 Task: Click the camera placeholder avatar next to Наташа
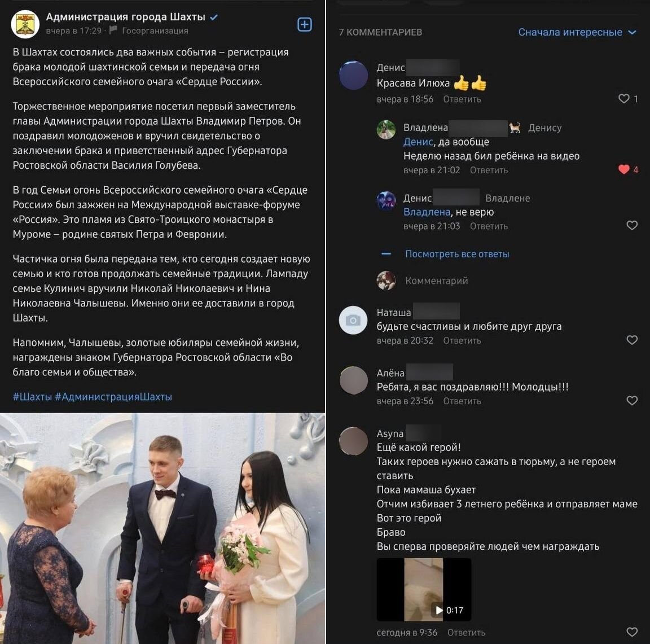click(353, 321)
